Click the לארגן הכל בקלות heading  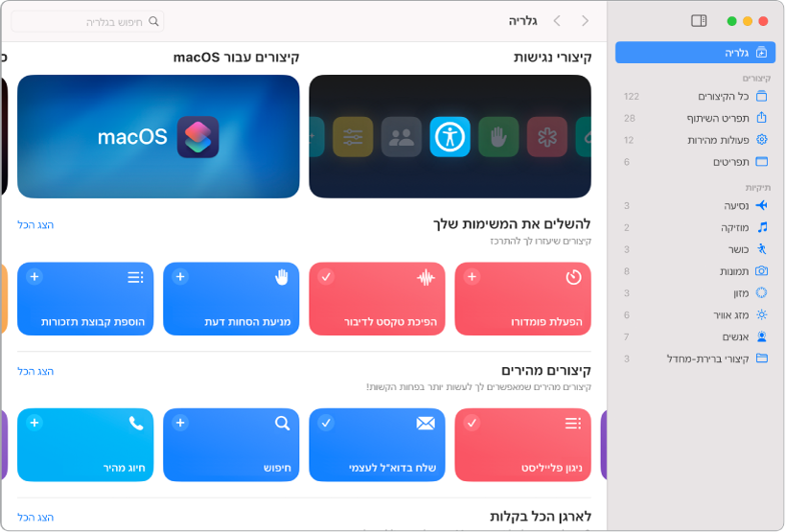click(x=541, y=517)
